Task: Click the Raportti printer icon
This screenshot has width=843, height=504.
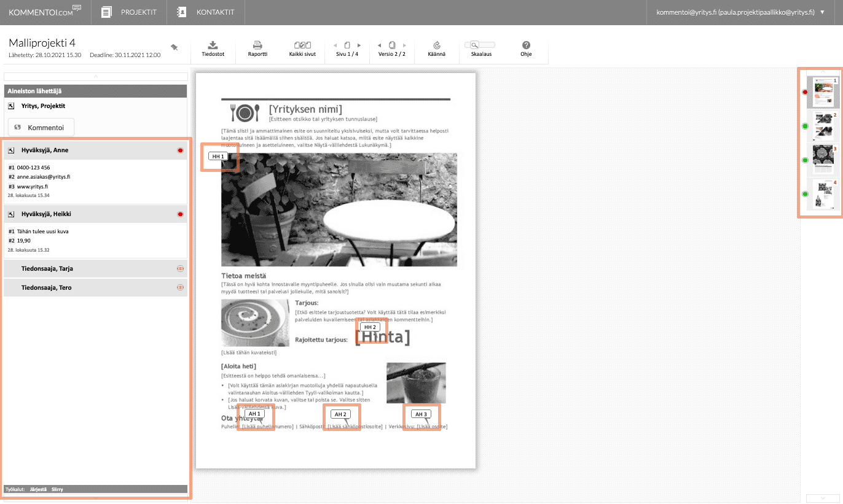Action: coord(257,45)
